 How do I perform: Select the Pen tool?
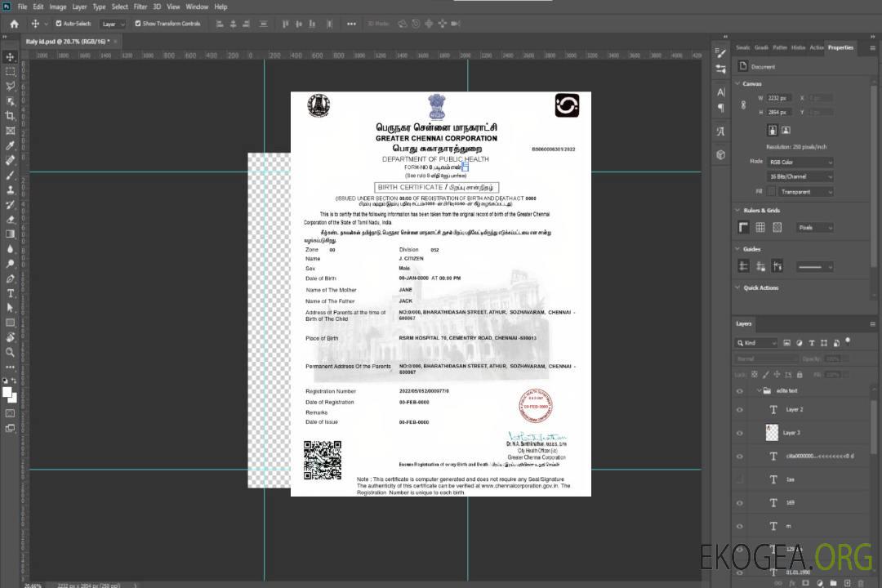10,278
